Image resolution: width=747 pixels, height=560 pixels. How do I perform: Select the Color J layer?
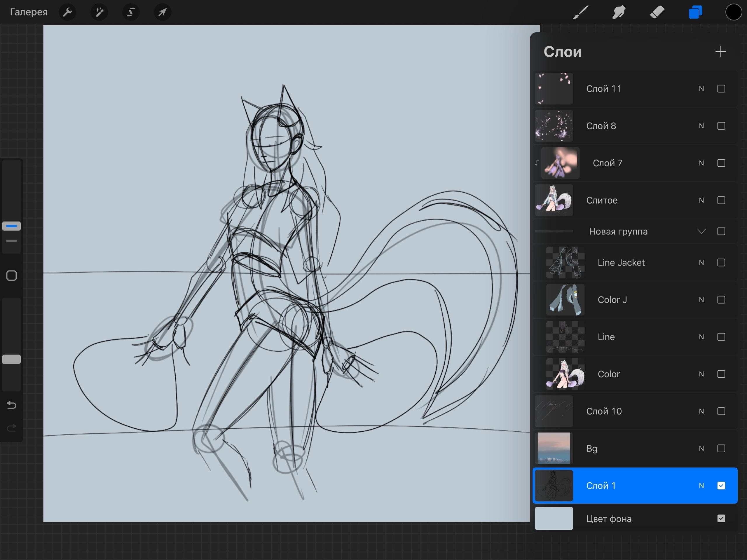coord(612,300)
